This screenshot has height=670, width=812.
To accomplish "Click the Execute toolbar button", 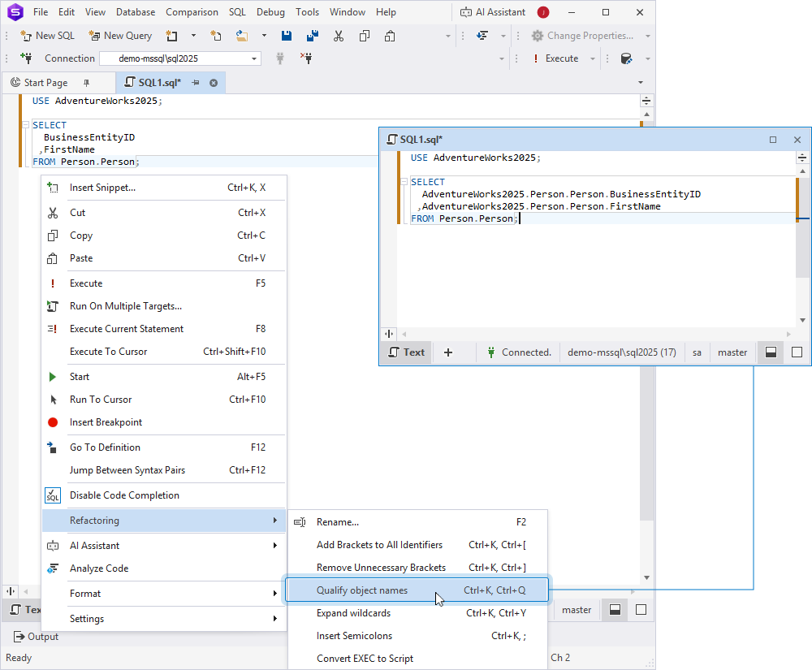I will point(555,58).
